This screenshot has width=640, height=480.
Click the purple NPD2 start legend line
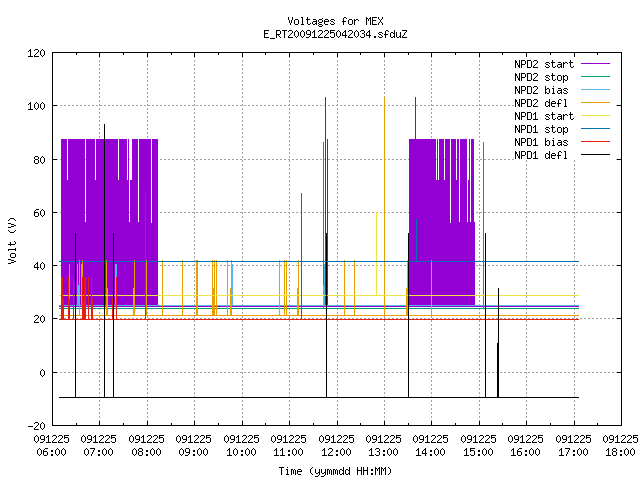point(595,64)
